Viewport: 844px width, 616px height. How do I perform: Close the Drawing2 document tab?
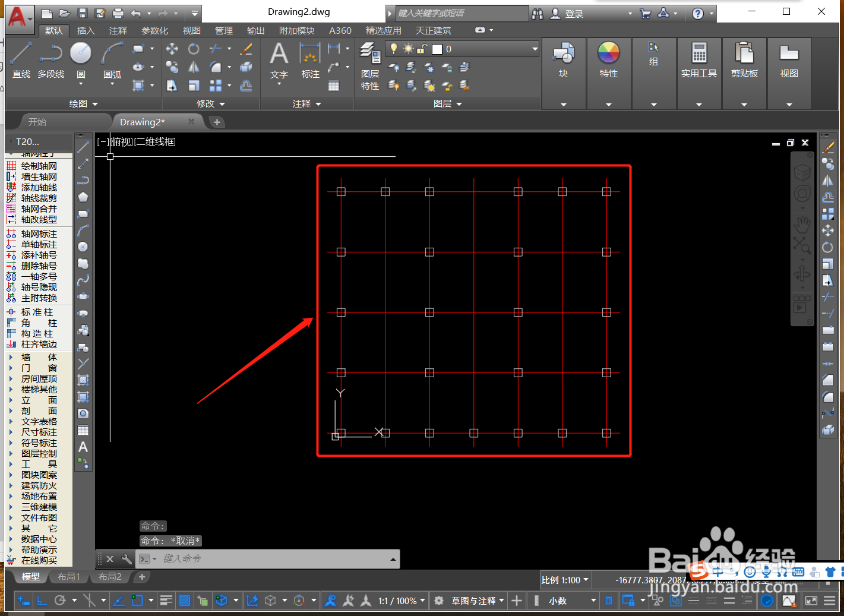pos(191,122)
